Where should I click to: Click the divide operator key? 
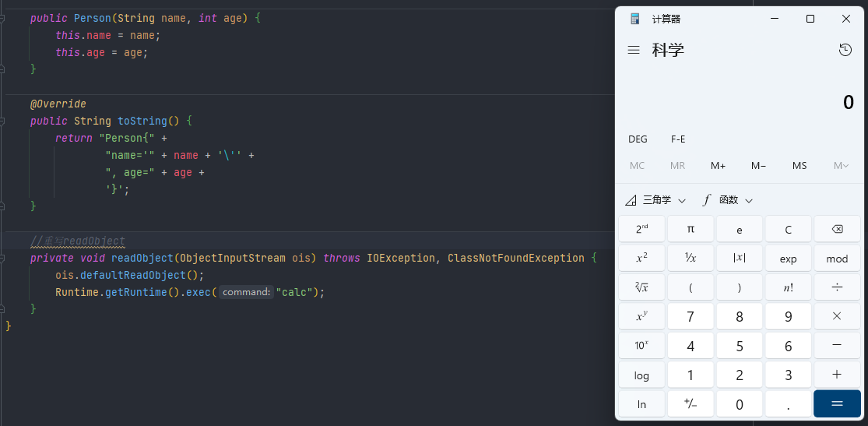click(x=837, y=287)
